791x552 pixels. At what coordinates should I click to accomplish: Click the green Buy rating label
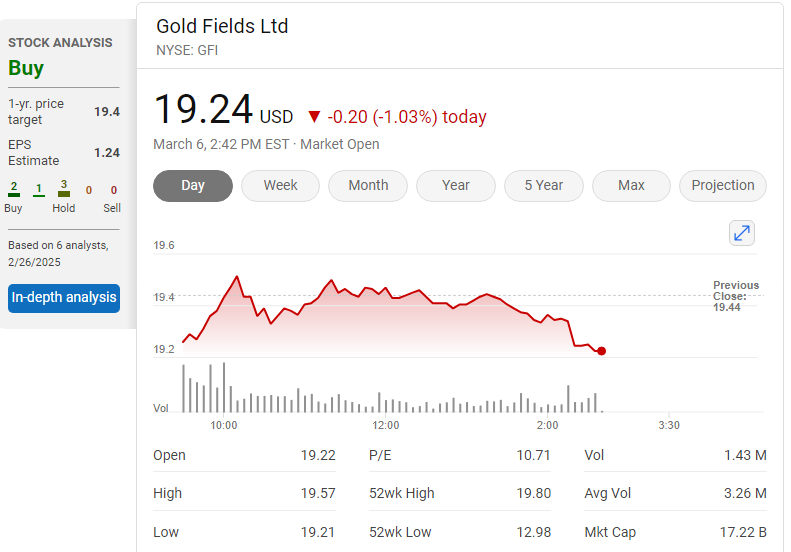[x=26, y=69]
